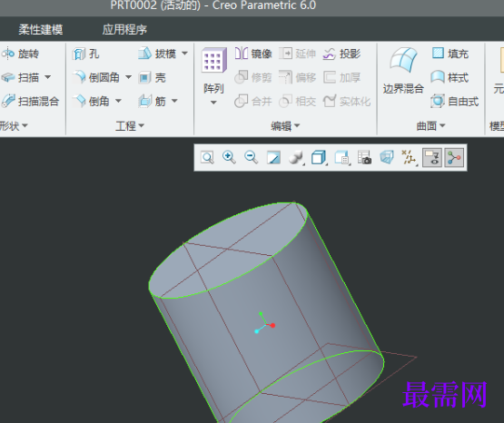
Task: Click the Pattern (阵列) icon
Action: [214, 60]
